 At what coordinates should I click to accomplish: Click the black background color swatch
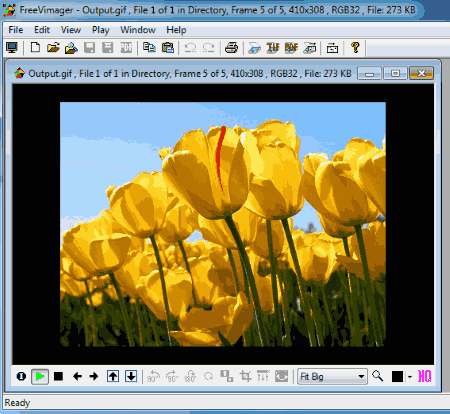tap(397, 377)
